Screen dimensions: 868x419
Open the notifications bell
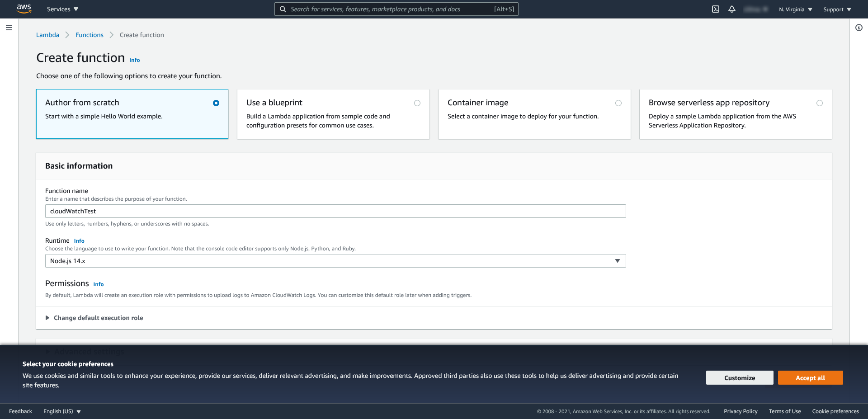[732, 9]
